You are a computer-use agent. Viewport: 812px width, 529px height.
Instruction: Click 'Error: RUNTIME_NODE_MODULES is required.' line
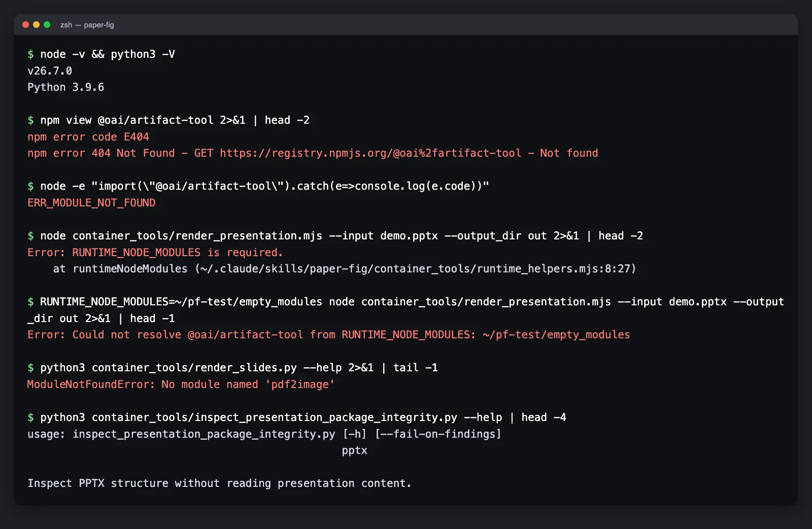pos(155,253)
